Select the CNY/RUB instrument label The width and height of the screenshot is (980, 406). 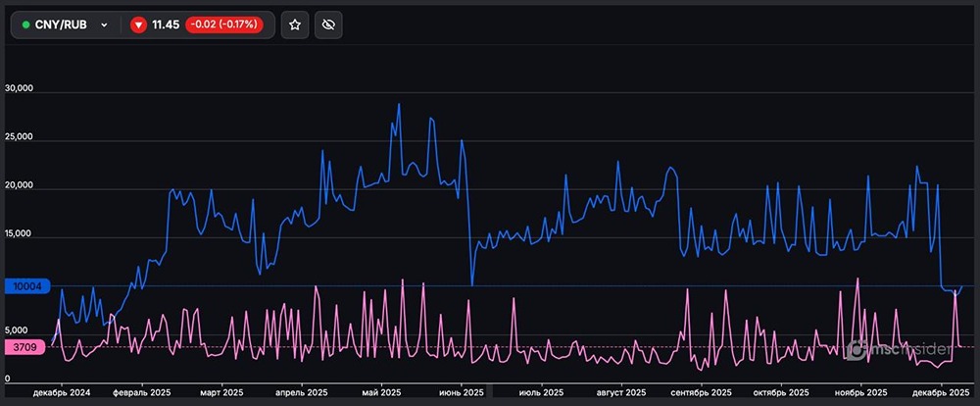click(x=62, y=25)
